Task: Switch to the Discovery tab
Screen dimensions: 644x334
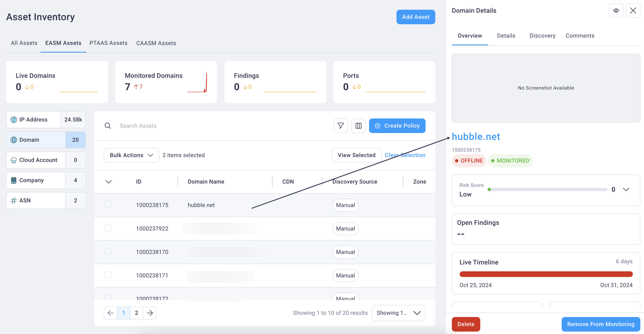Action: (x=542, y=36)
